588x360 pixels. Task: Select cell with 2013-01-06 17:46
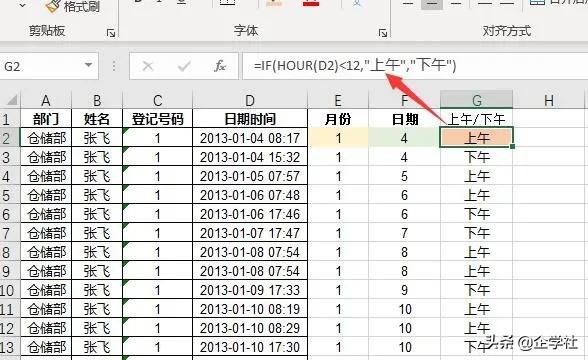pyautogui.click(x=250, y=214)
